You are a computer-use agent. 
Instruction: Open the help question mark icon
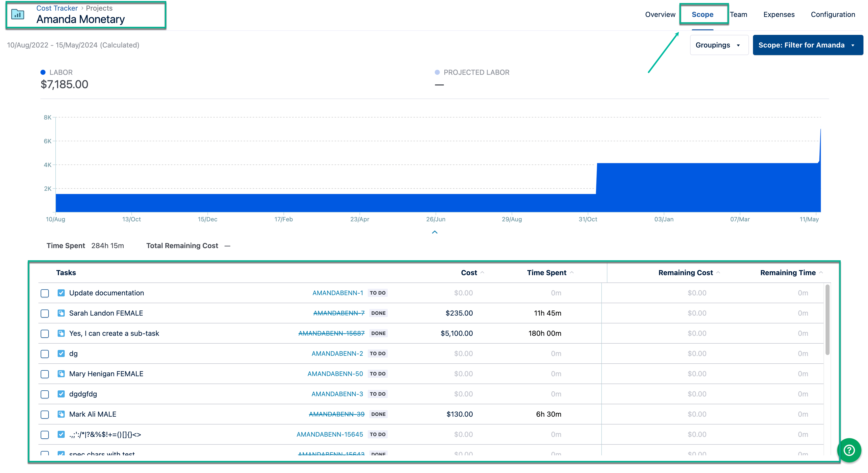click(849, 450)
